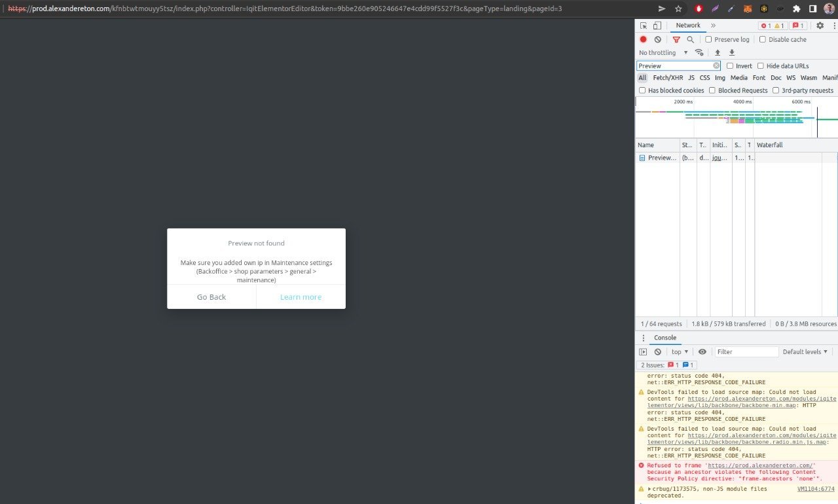Check the Invert filter checkbox
Viewport: 838px width, 504px height.
[x=730, y=65]
